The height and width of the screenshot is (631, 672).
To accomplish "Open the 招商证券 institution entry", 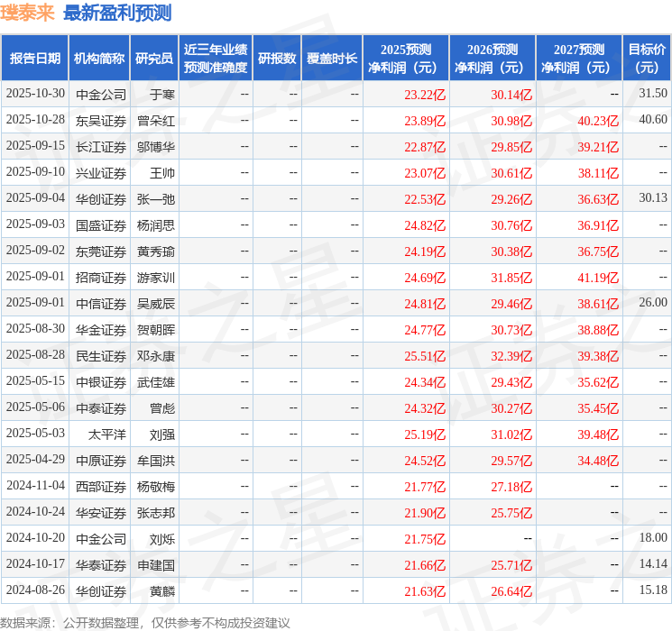I will pos(101,277).
